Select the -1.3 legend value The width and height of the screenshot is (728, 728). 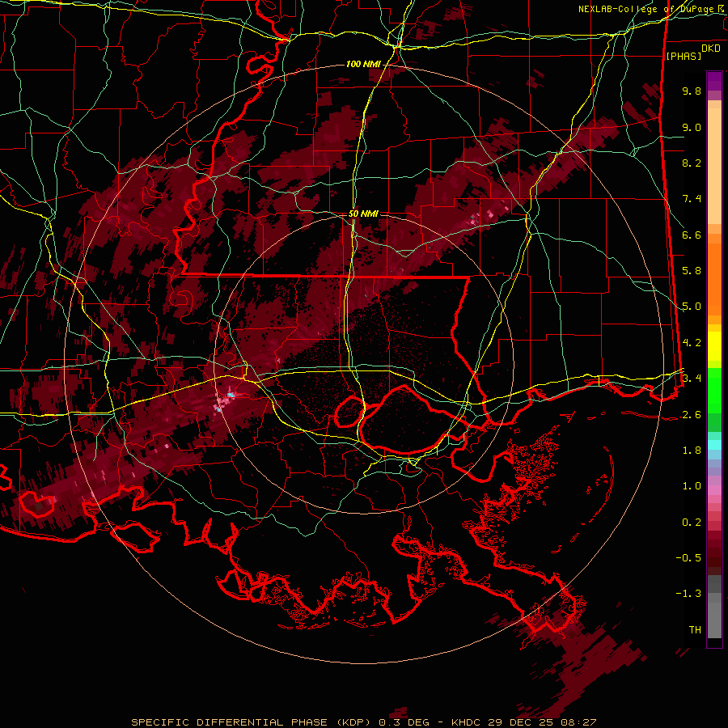(688, 594)
